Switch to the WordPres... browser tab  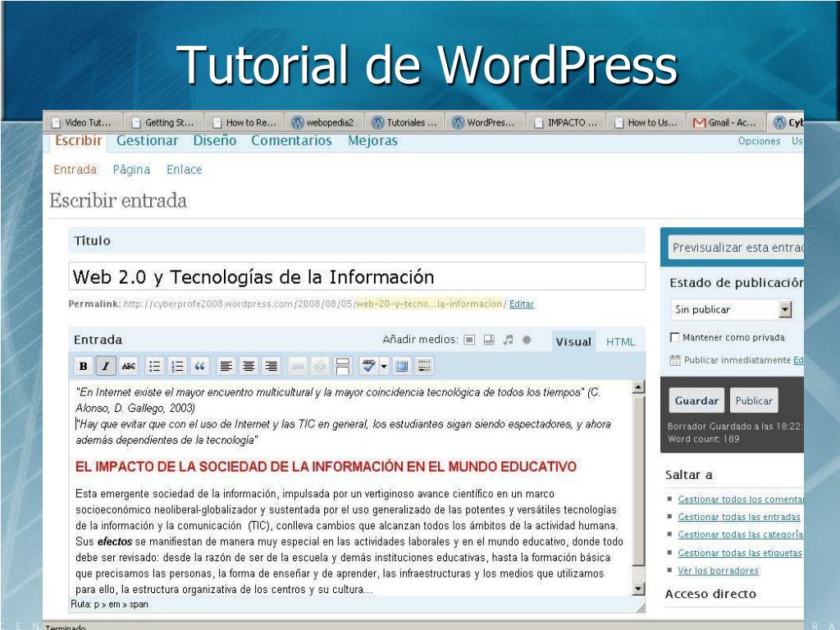[x=486, y=123]
